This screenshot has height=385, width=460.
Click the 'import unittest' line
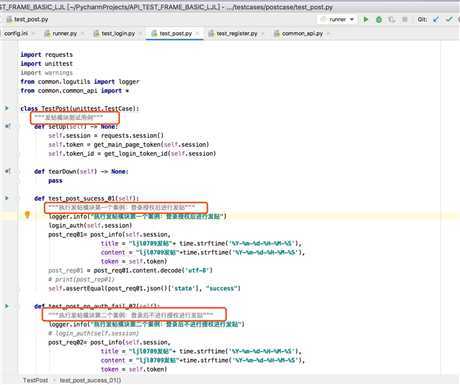(x=46, y=63)
